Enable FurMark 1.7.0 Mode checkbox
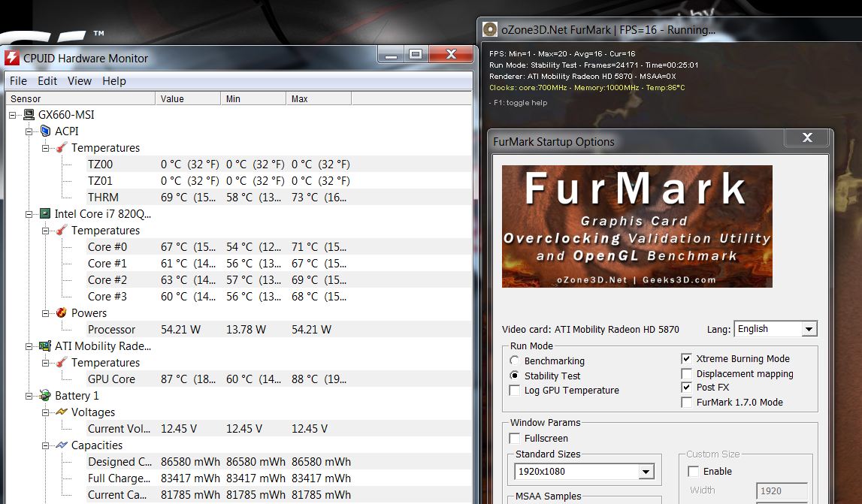The height and width of the screenshot is (504, 862). [686, 403]
